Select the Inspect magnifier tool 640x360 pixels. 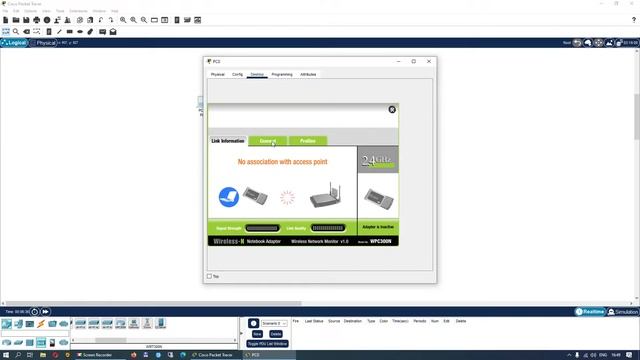click(x=16, y=31)
